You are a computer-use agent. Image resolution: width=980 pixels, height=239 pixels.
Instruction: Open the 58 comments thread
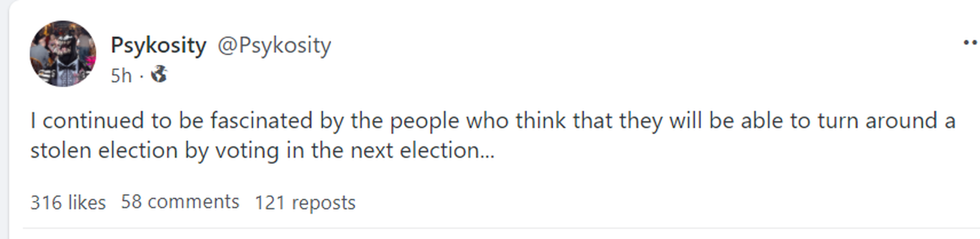coord(180,202)
